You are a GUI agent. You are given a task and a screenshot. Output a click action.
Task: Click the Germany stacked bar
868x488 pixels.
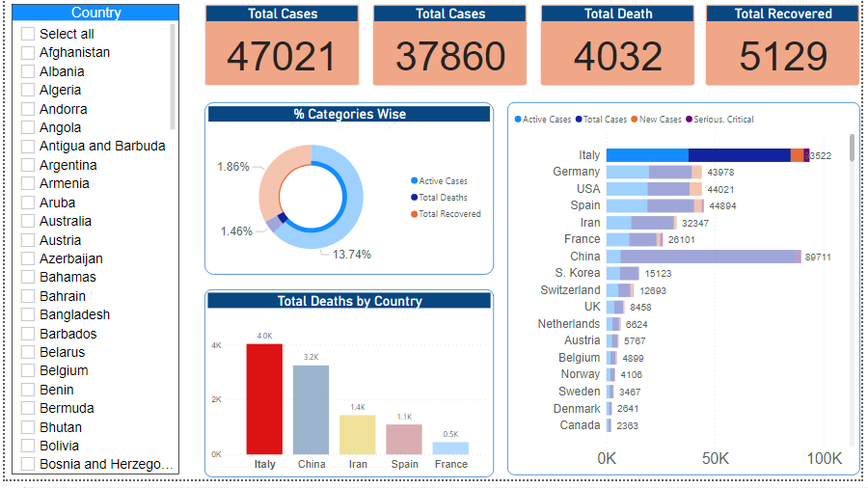pos(654,172)
